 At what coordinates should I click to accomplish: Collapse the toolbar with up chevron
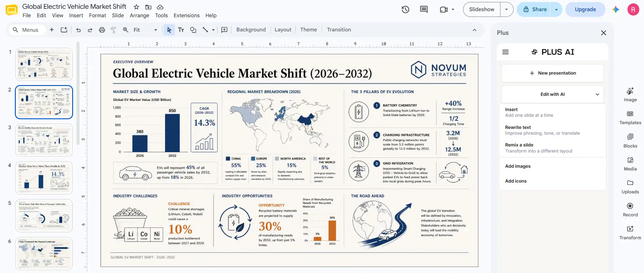(474, 30)
